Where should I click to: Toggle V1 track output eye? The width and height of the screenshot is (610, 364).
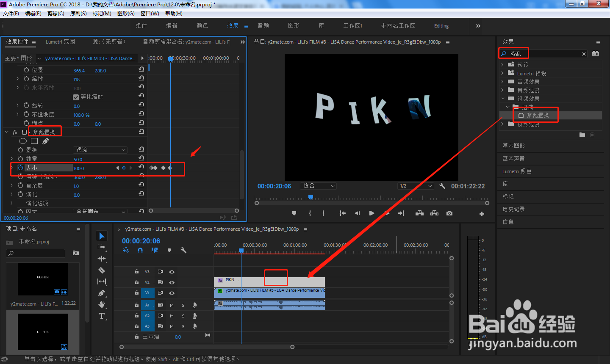click(172, 293)
